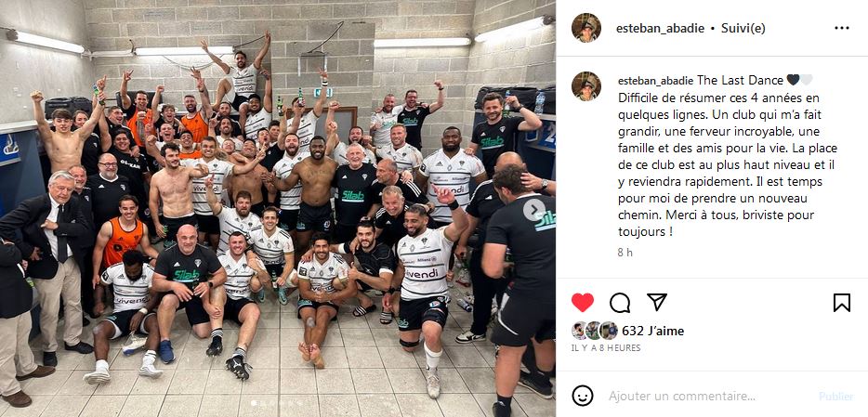Screen dimensions: 868x417
Task: Click the header profile avatar picture
Action: pyautogui.click(x=586, y=28)
